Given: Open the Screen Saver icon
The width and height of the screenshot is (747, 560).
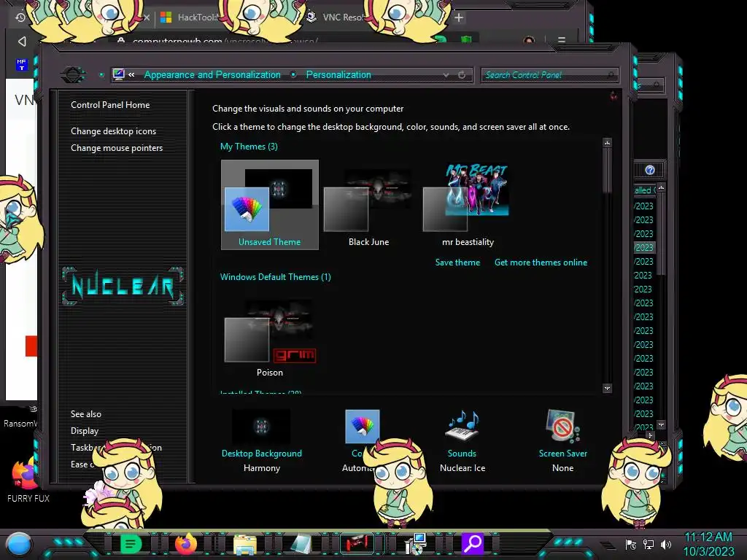Looking at the screenshot, I should pyautogui.click(x=562, y=426).
